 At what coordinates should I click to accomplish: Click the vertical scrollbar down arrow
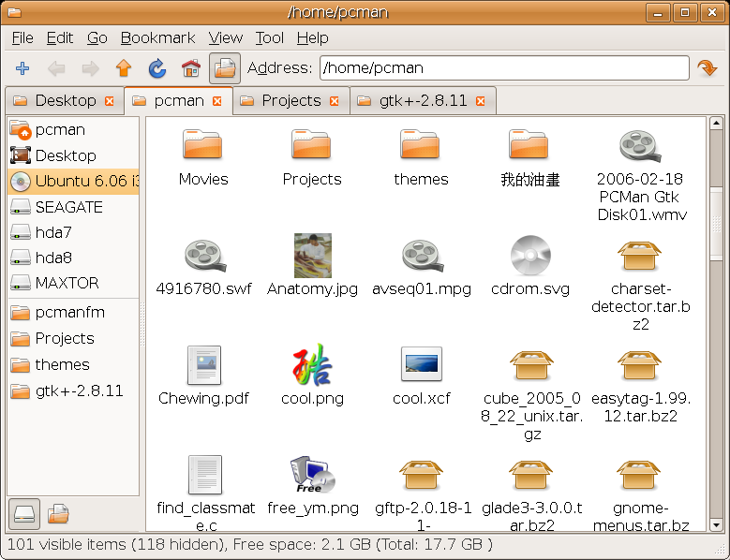[716, 524]
